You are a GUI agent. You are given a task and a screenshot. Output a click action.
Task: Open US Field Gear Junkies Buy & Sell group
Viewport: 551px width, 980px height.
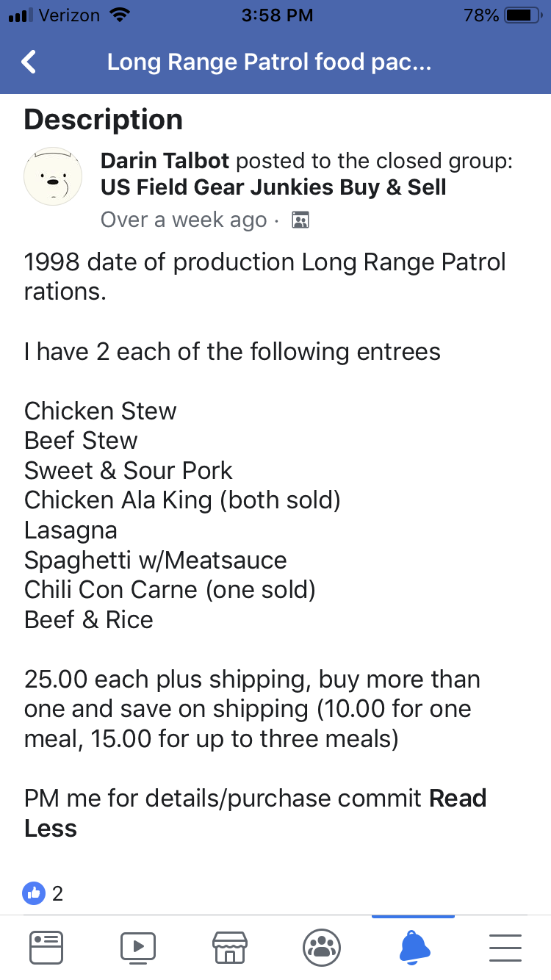[273, 187]
